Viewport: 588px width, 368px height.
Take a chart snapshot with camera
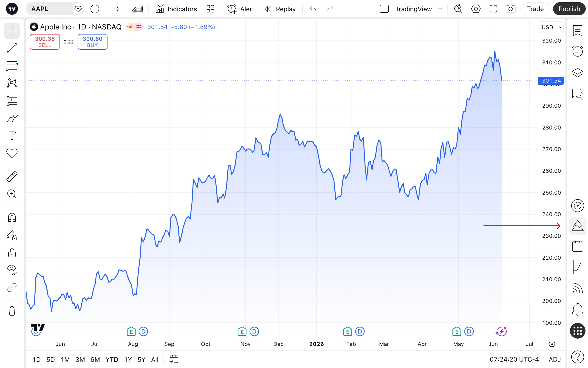pyautogui.click(x=511, y=9)
